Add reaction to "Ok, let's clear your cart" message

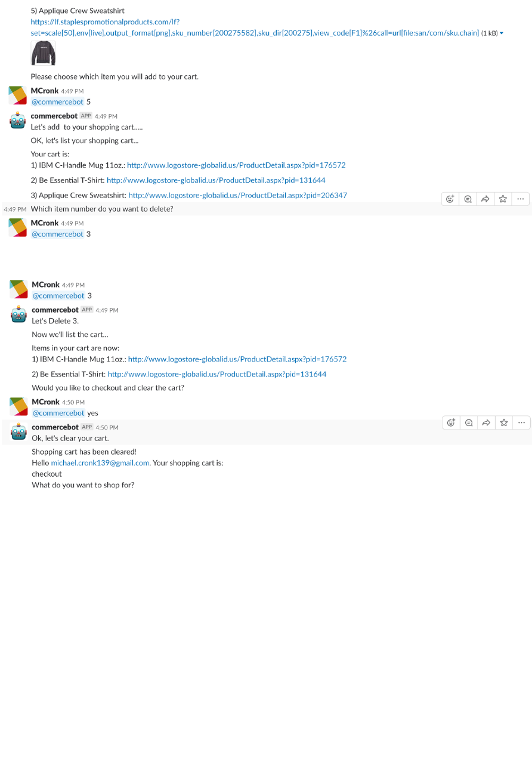451,423
